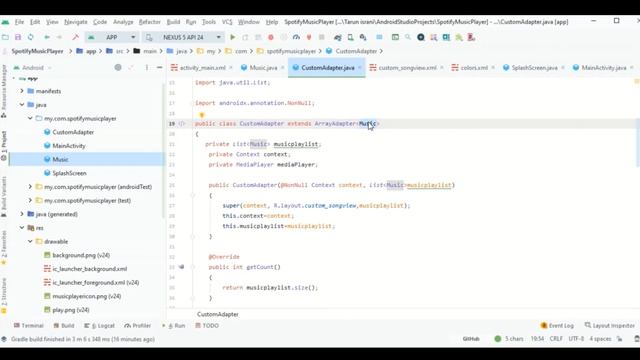Open the Layout Inspector
The height and width of the screenshot is (360, 640).
coord(610,326)
